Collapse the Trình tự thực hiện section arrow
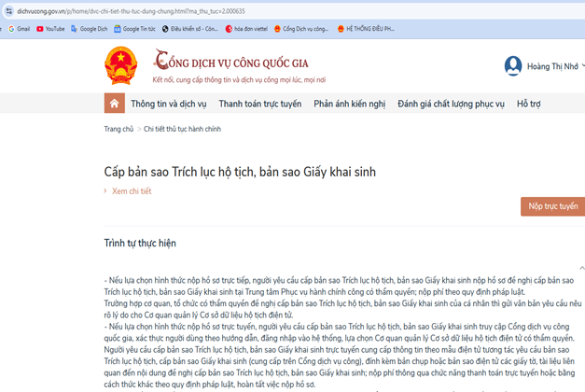Screen dimensions: 585x392 click(582, 268)
